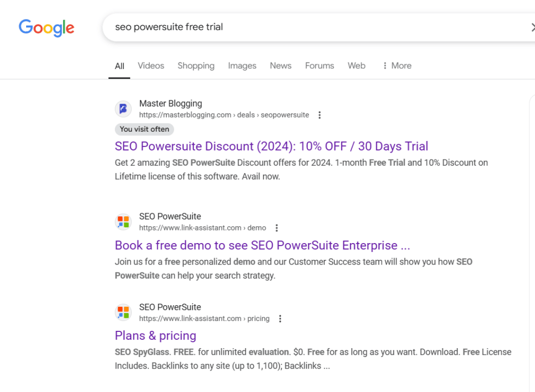Switch to the Shopping tab
Viewport: 535px width, 392px height.
(196, 65)
